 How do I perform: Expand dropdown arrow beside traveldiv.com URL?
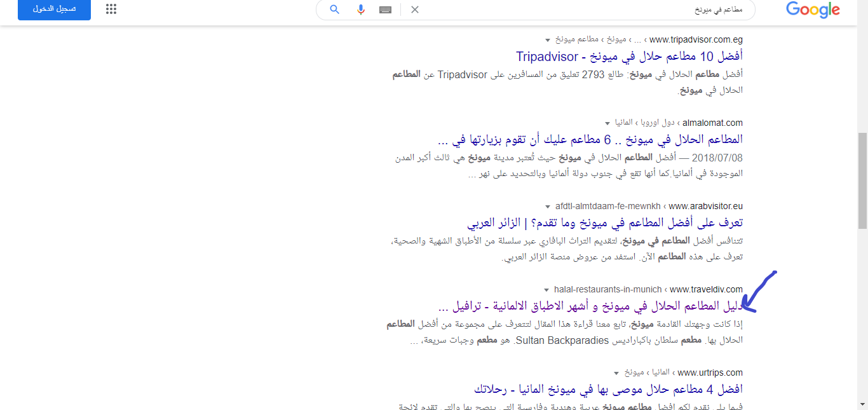pos(546,290)
